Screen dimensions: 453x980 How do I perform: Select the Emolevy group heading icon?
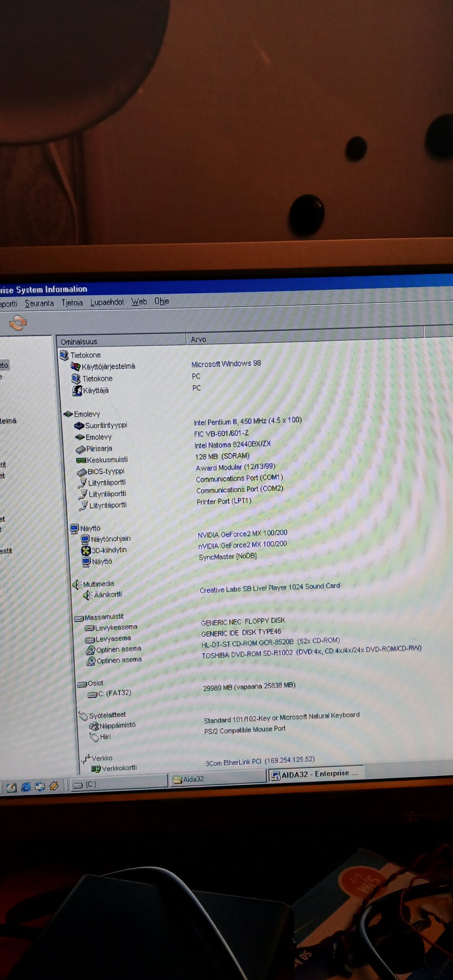(68, 414)
